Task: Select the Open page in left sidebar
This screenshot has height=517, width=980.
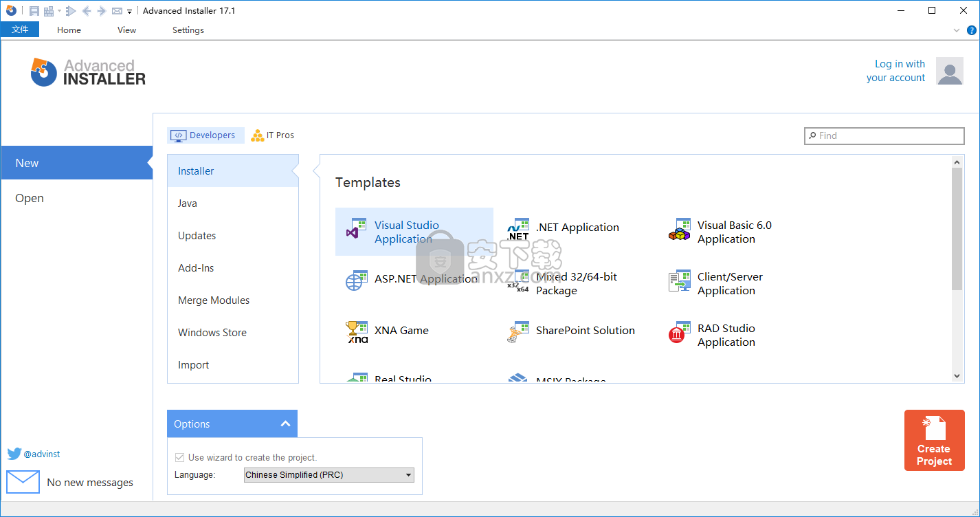Action: [76, 198]
